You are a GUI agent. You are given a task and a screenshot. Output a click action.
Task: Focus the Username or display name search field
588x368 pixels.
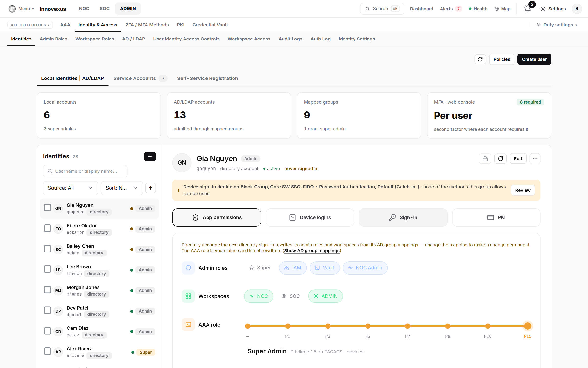pyautogui.click(x=85, y=171)
